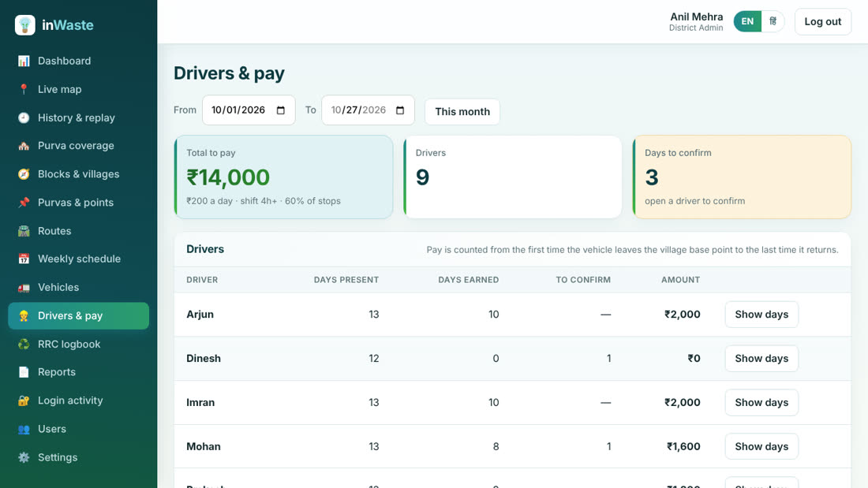Click the inWaste logo icon
Screen dimensions: 868x488
coord(25,25)
